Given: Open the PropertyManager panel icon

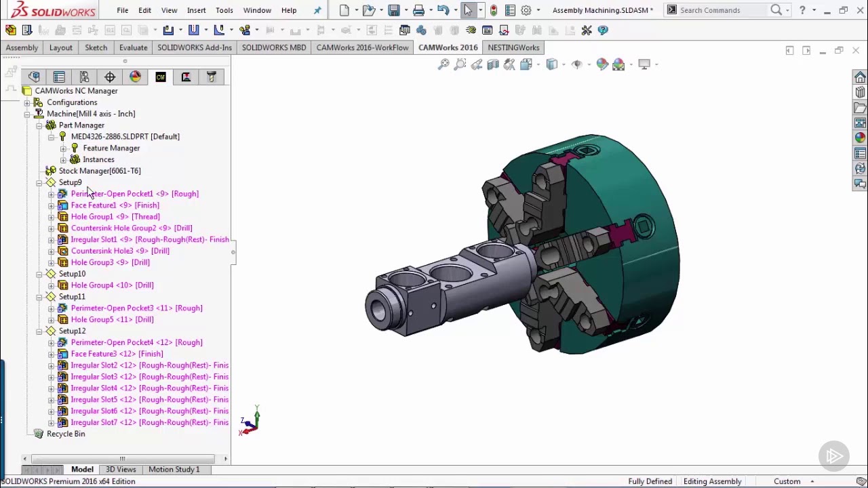Looking at the screenshot, I should point(59,77).
